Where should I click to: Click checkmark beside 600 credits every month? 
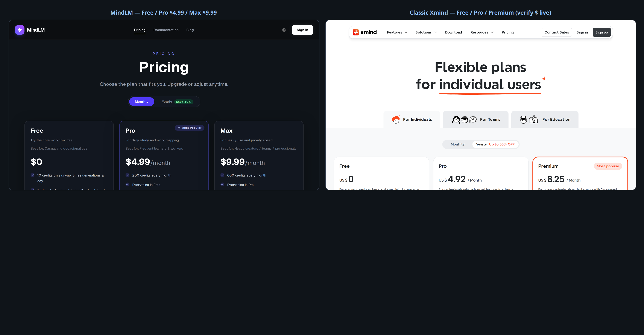222,175
